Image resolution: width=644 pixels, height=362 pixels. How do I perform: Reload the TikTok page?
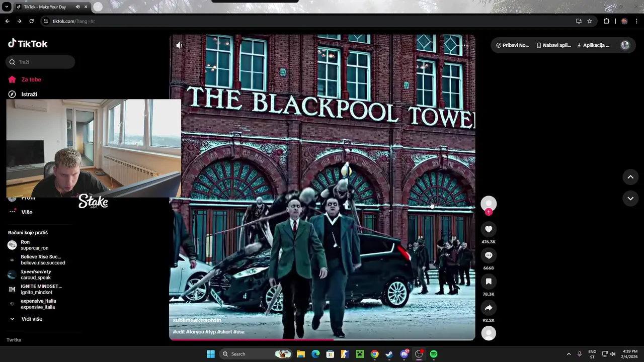[x=31, y=21]
